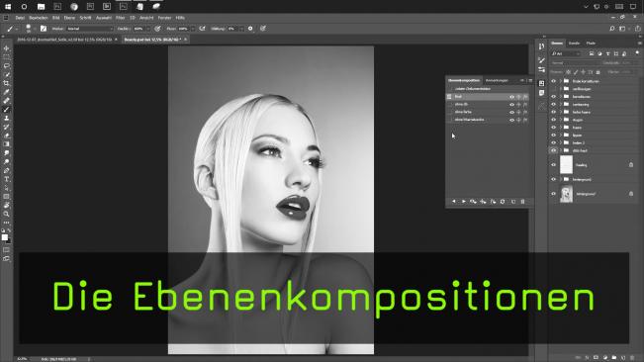
Task: Select the Healing Brush tool
Action: click(x=6, y=101)
